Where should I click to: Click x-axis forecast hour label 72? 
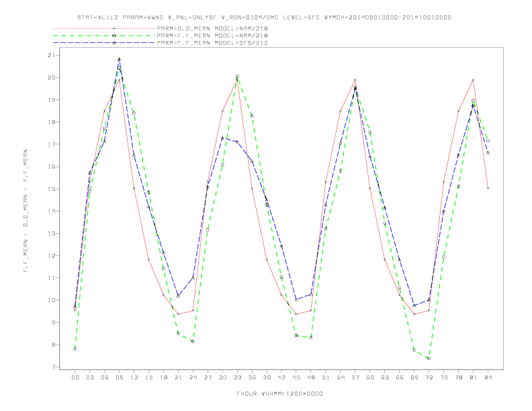[x=429, y=377]
